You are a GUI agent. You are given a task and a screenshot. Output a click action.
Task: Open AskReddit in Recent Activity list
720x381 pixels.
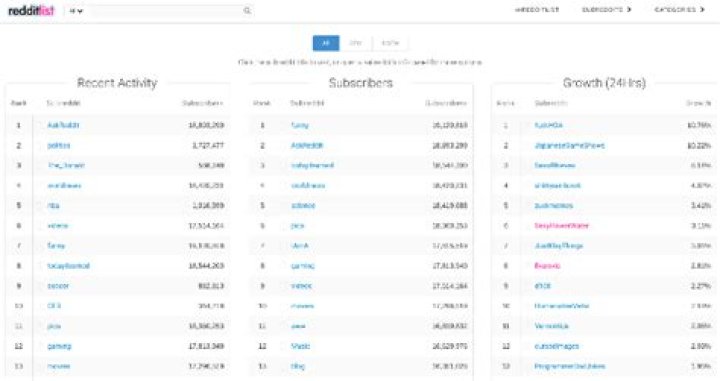[x=63, y=125]
